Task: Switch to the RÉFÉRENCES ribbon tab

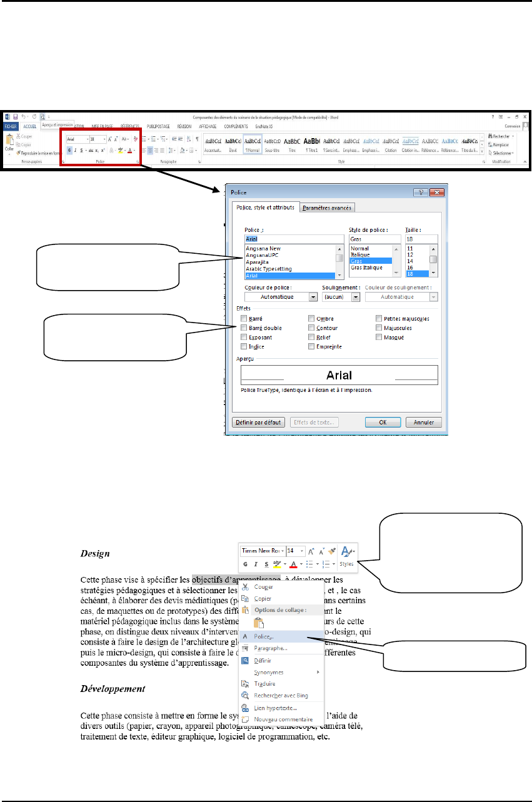Action: [129, 126]
